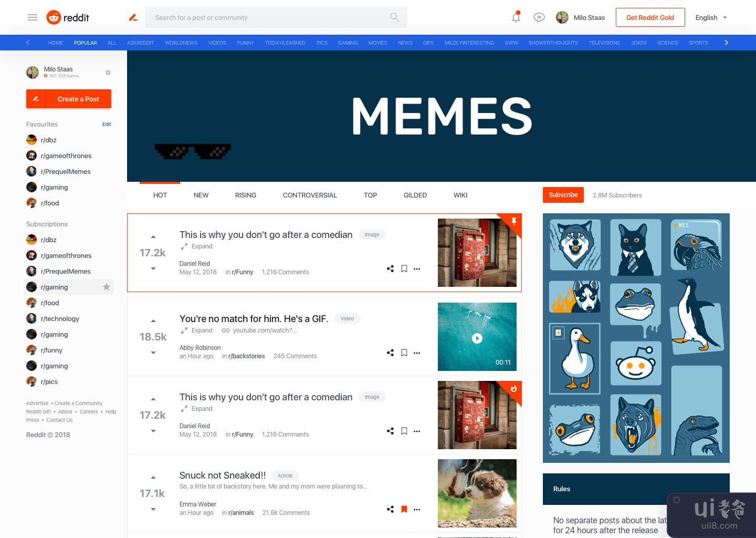Open r/PrequelMemes in Favourites
The image size is (756, 538).
[59, 171]
